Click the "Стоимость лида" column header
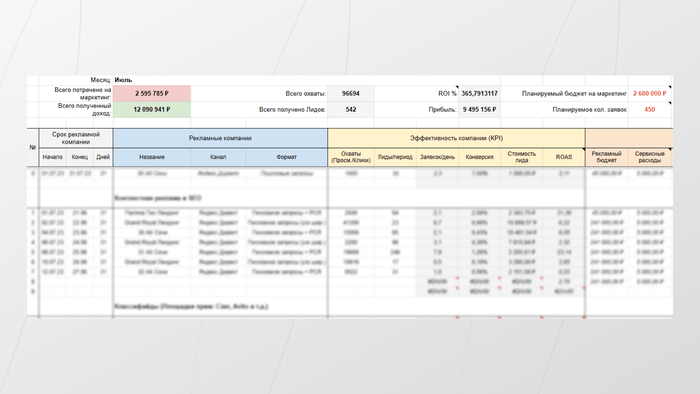Viewport: 700px width, 394px height. (x=521, y=157)
